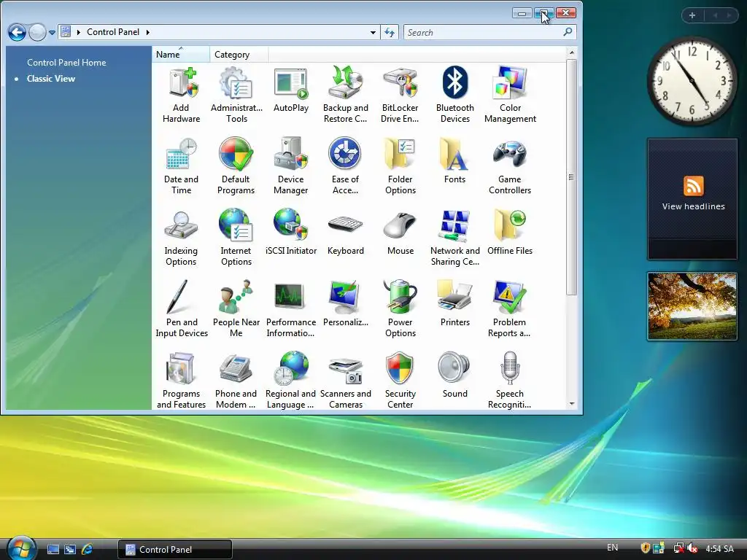Open Indexing Options icon
The width and height of the screenshot is (747, 560).
(181, 238)
